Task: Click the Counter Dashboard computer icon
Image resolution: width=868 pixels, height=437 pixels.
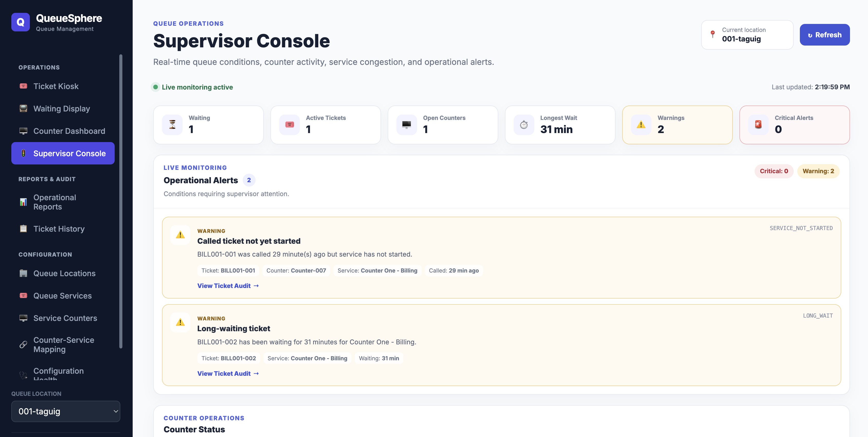Action: coord(23,131)
